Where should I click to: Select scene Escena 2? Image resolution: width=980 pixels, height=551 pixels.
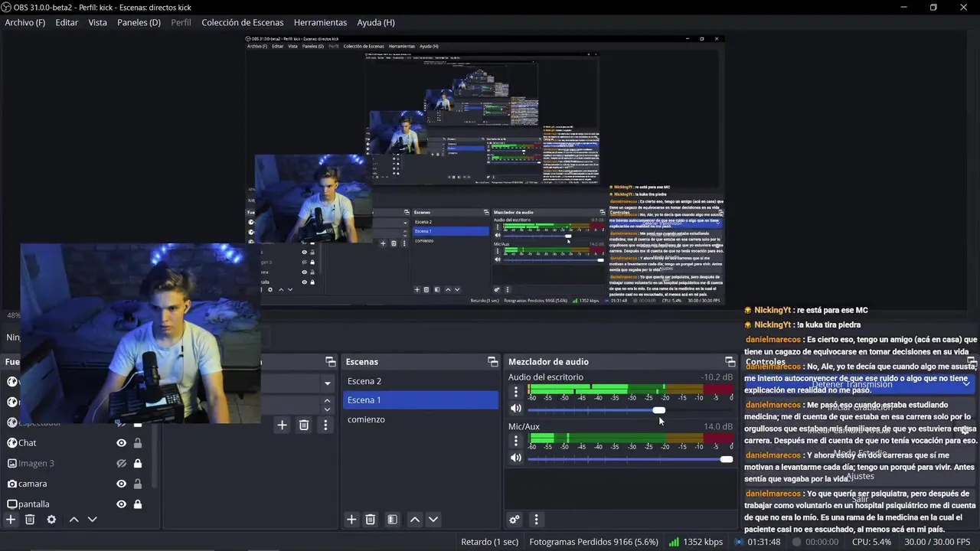[420, 381]
